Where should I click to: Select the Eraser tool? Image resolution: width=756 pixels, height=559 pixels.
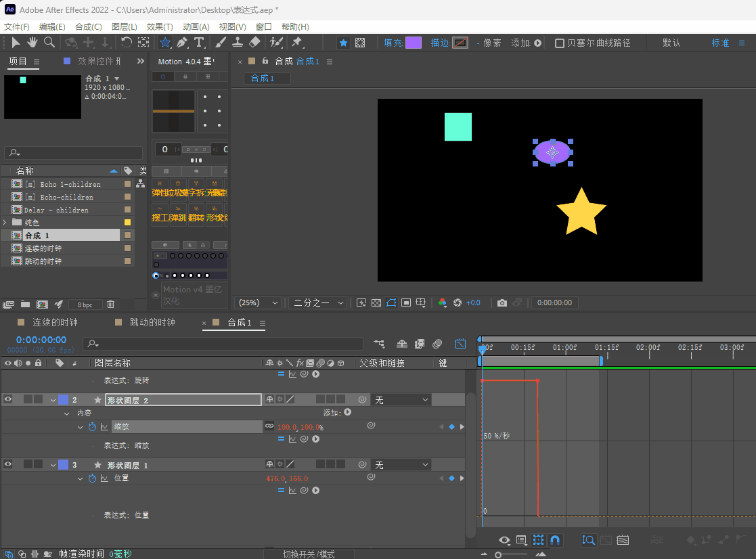254,43
